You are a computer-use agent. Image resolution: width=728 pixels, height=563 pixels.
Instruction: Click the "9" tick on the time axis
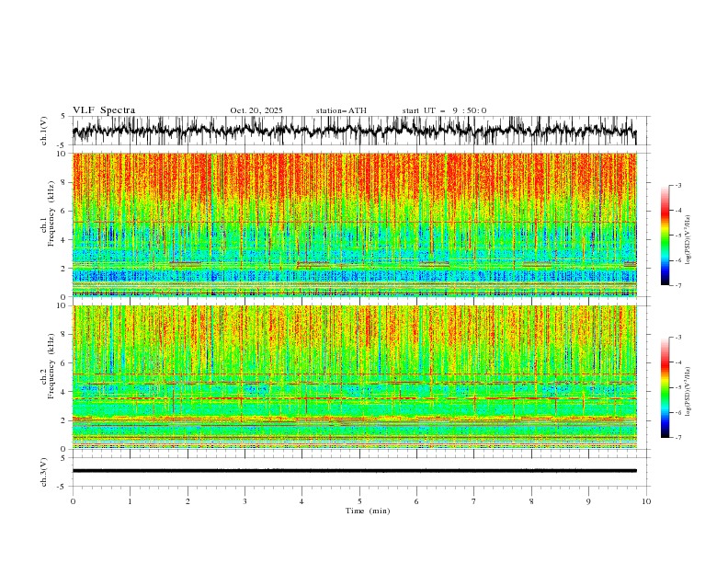[588, 501]
